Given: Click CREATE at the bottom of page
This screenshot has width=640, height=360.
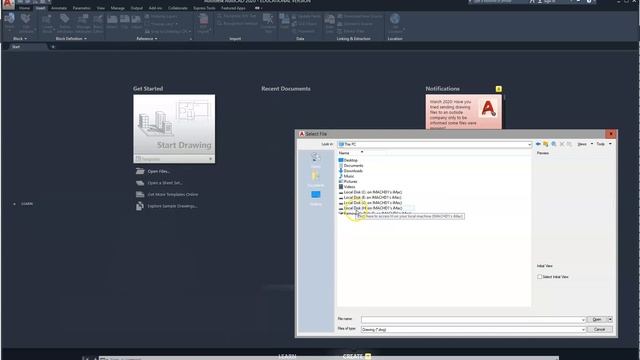Looking at the screenshot, I should (x=353, y=356).
